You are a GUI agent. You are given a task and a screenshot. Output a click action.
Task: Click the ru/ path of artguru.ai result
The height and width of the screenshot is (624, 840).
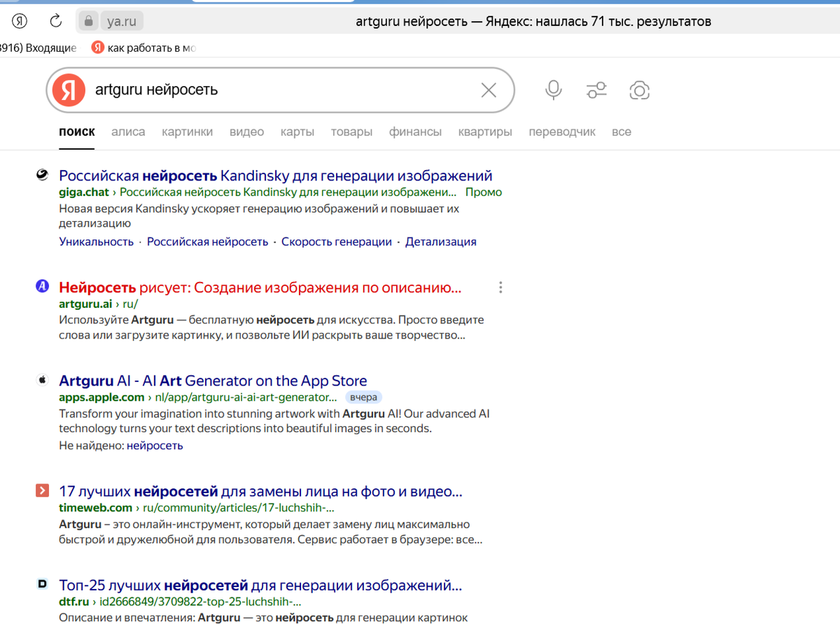tap(130, 304)
